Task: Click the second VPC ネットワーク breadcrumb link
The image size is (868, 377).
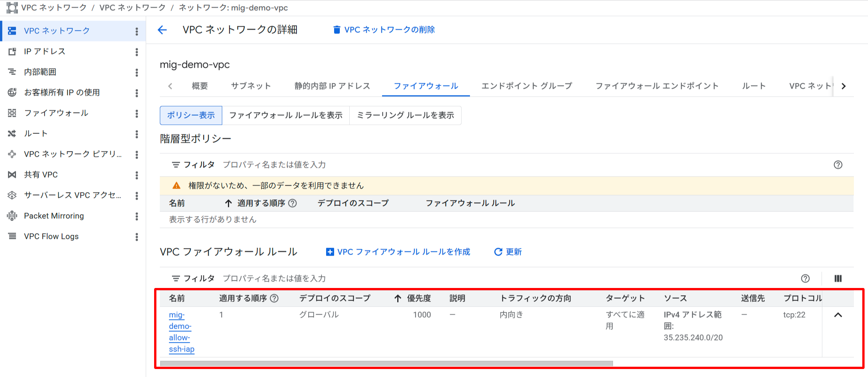Action: [x=132, y=8]
